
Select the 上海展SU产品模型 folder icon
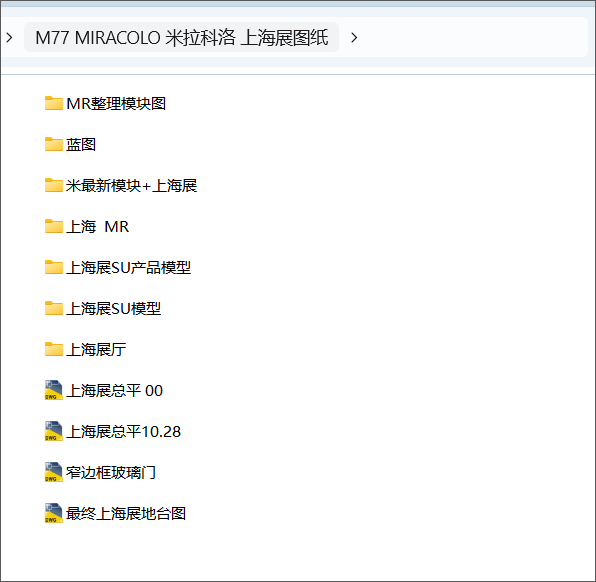54,268
